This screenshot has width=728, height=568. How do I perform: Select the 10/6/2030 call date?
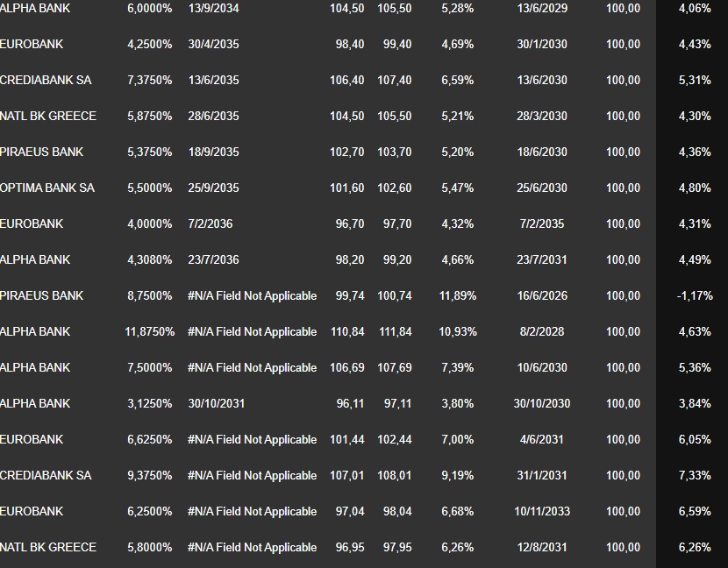[x=542, y=368]
